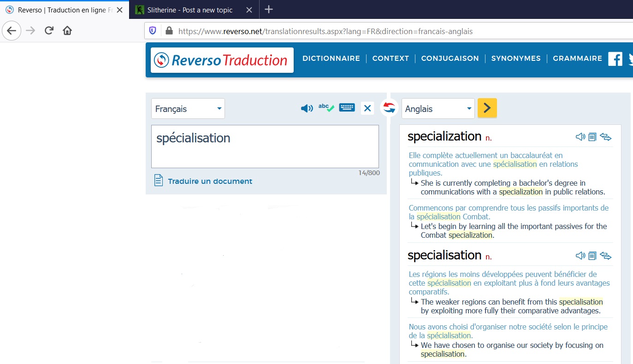Image resolution: width=633 pixels, height=364 pixels.
Task: Swap languages with the red-blue arrows icon
Action: click(x=389, y=108)
